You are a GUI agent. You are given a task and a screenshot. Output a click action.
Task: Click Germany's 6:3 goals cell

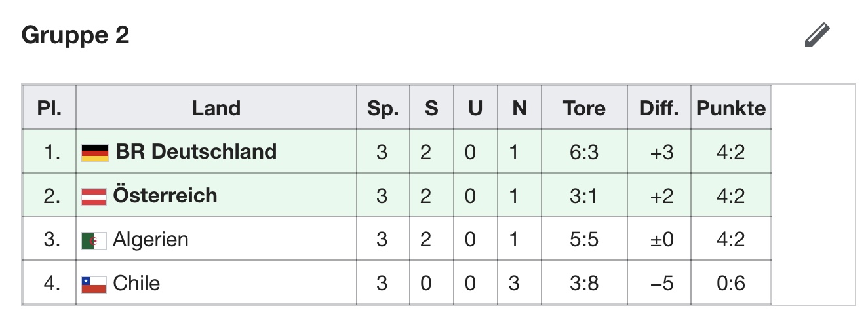583,152
